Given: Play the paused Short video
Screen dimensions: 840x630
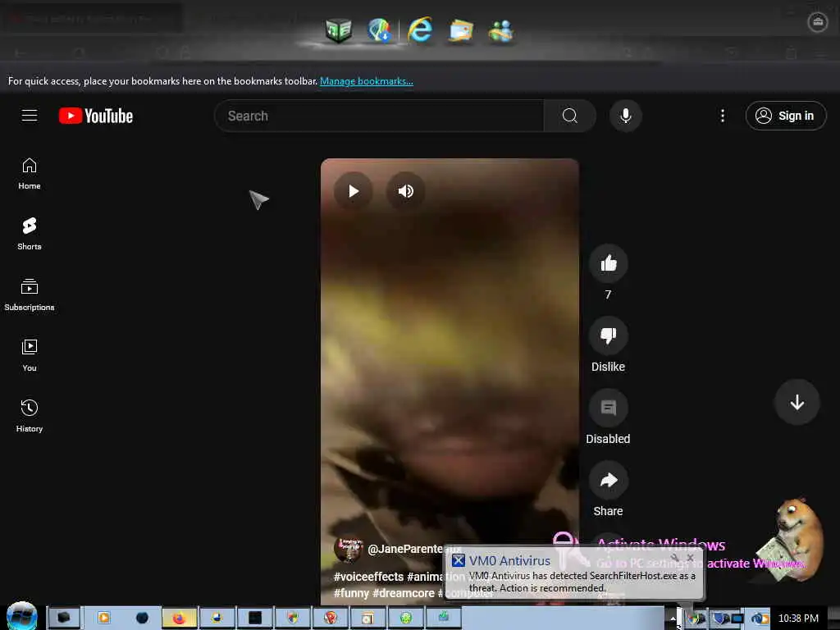Looking at the screenshot, I should click(x=353, y=191).
